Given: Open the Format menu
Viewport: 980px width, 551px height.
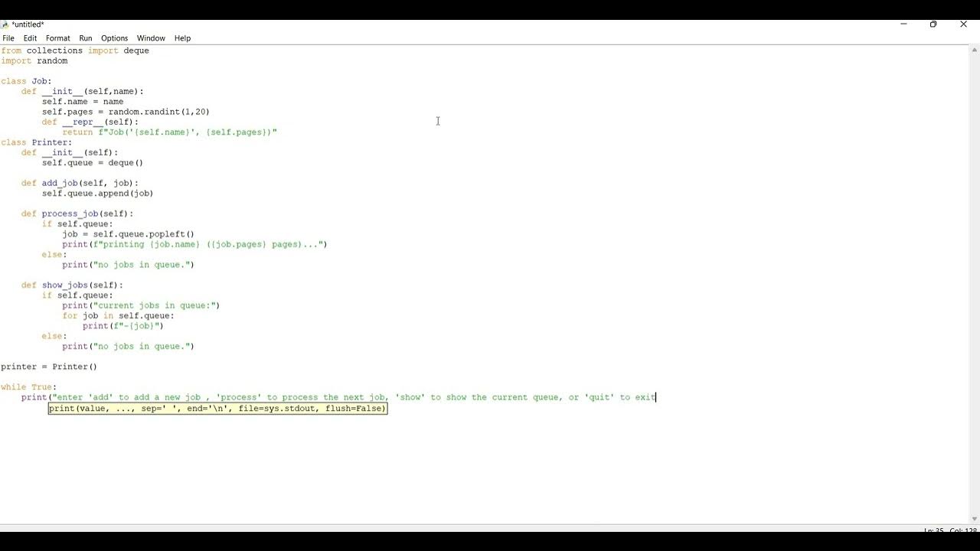Looking at the screenshot, I should [x=57, y=38].
